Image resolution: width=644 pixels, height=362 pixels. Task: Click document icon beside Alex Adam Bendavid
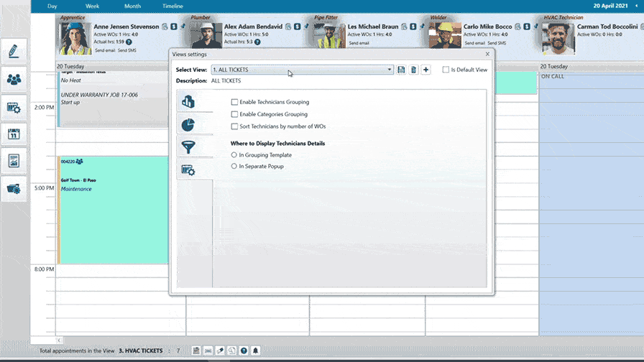click(288, 27)
